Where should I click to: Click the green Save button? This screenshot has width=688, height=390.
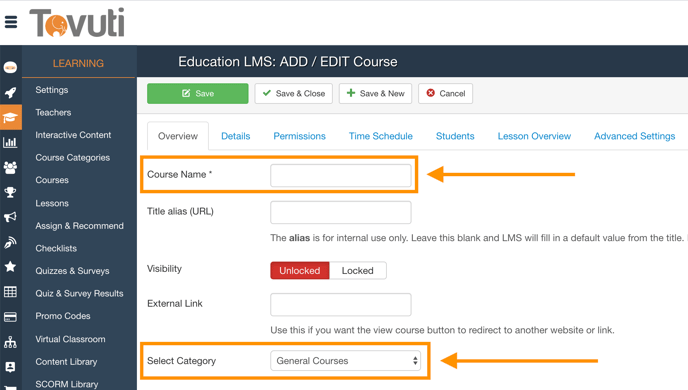197,93
